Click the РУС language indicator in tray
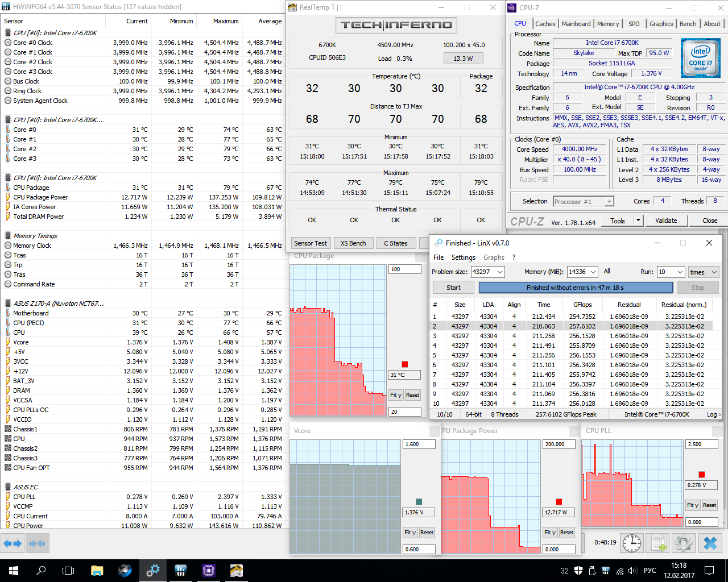This screenshot has width=728, height=582. click(650, 571)
